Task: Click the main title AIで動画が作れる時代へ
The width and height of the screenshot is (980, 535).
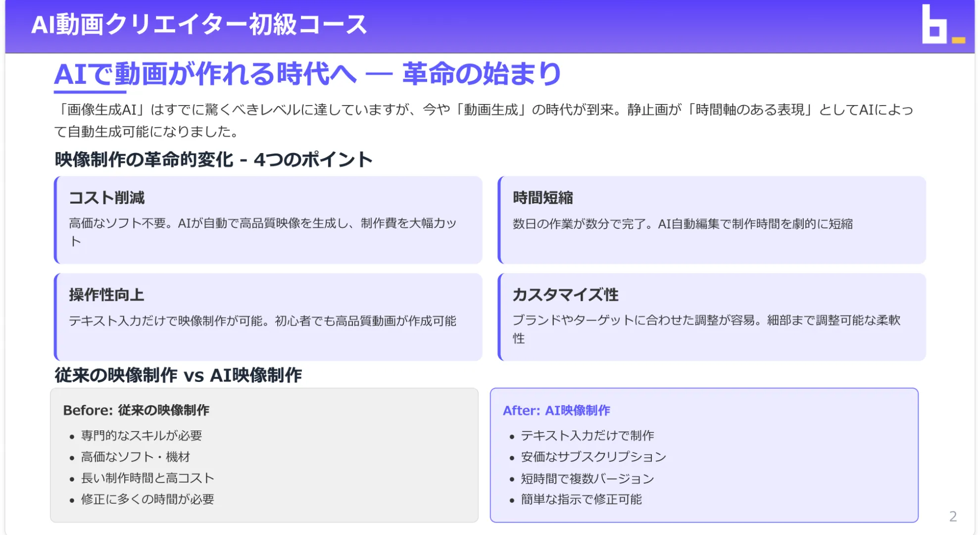Action: tap(310, 74)
